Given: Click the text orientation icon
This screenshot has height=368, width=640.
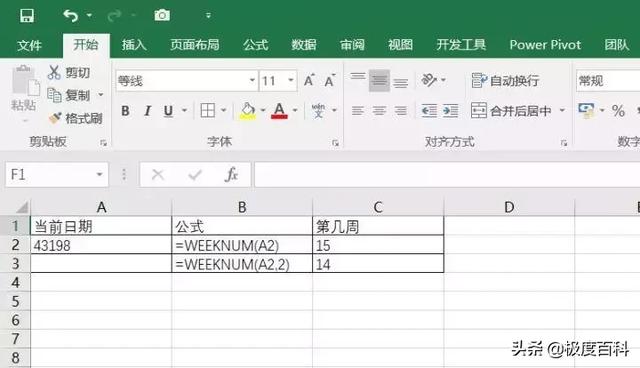Looking at the screenshot, I should tap(429, 80).
